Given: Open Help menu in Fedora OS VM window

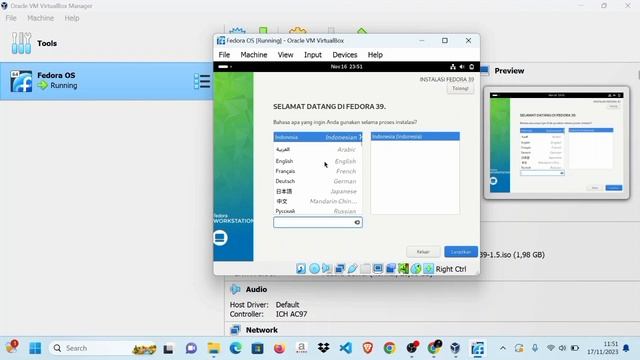Looking at the screenshot, I should 375,55.
